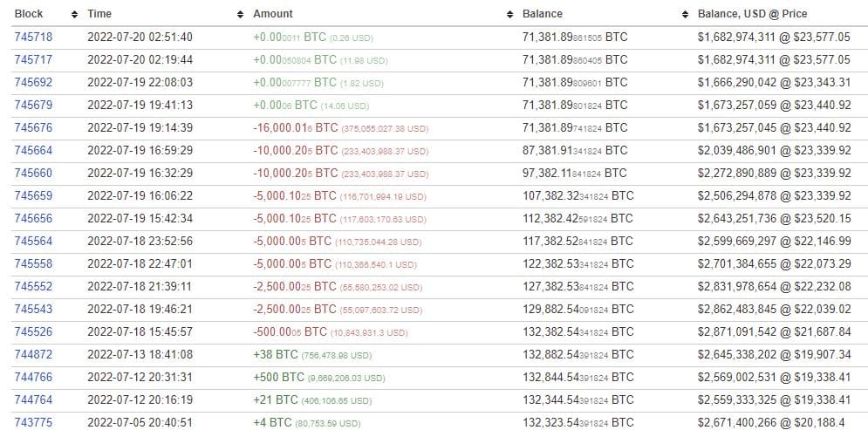Click the Block column header

tap(29, 14)
